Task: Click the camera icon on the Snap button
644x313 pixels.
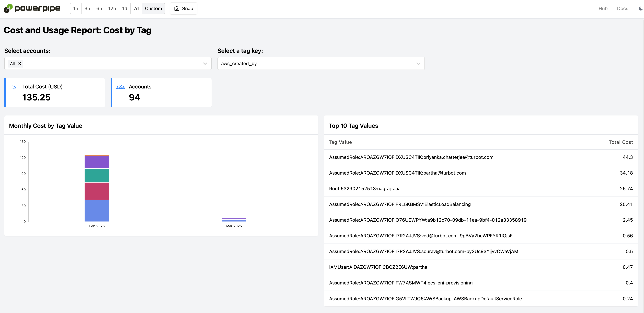Action: (x=177, y=8)
